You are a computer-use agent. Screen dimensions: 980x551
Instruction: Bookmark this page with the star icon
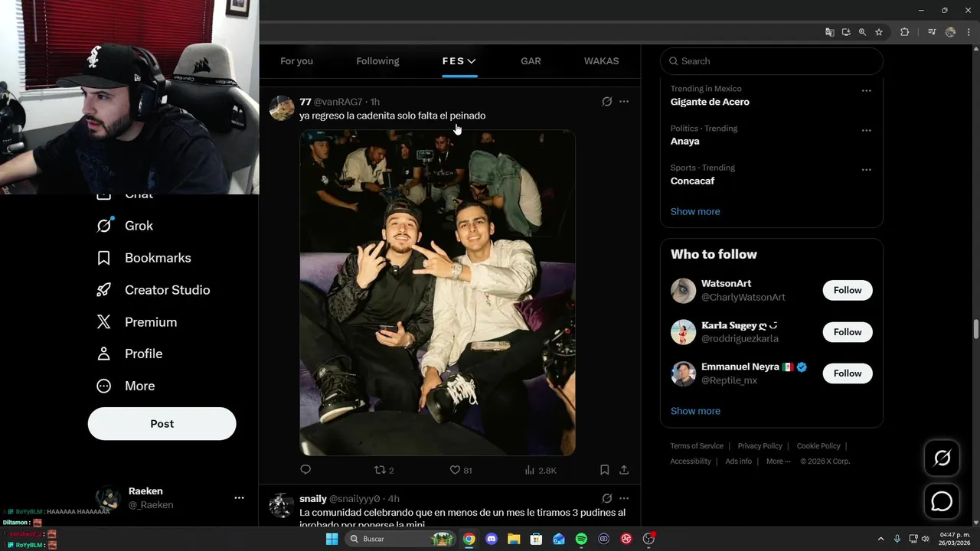[x=879, y=32]
